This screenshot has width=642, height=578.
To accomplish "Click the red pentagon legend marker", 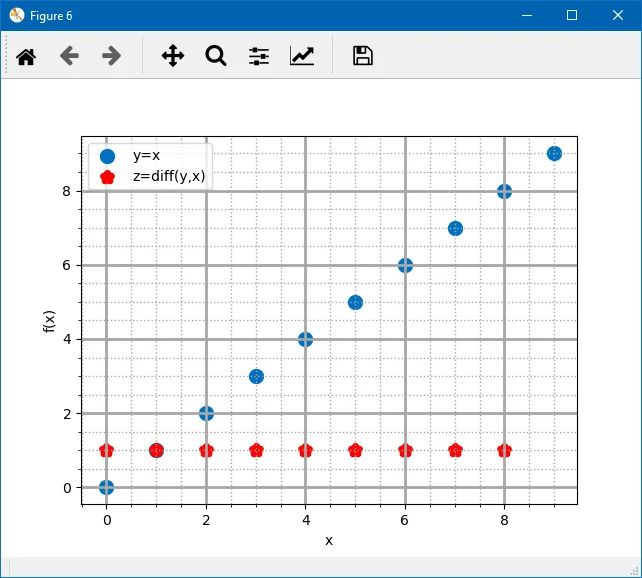I will pyautogui.click(x=107, y=177).
